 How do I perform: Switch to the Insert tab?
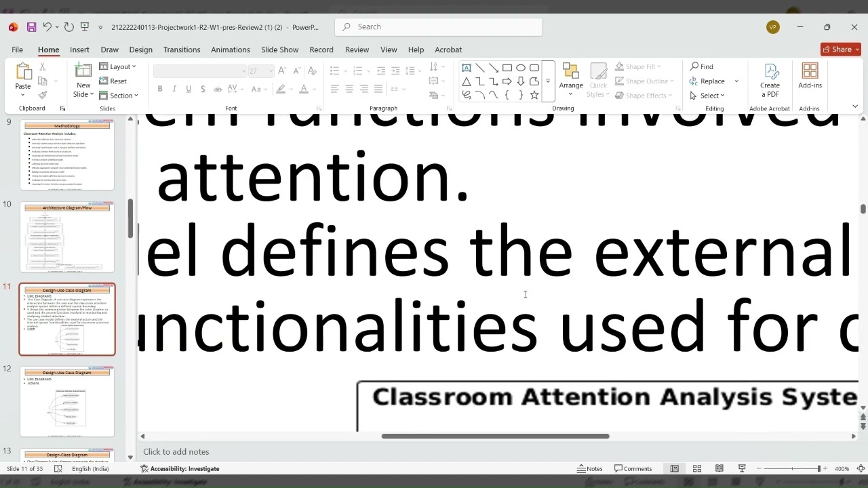[79, 49]
